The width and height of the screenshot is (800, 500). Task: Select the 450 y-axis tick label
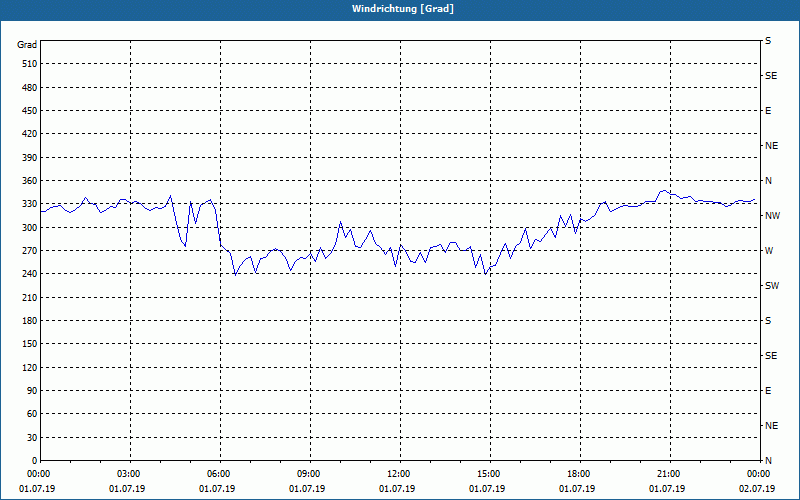tap(30, 111)
